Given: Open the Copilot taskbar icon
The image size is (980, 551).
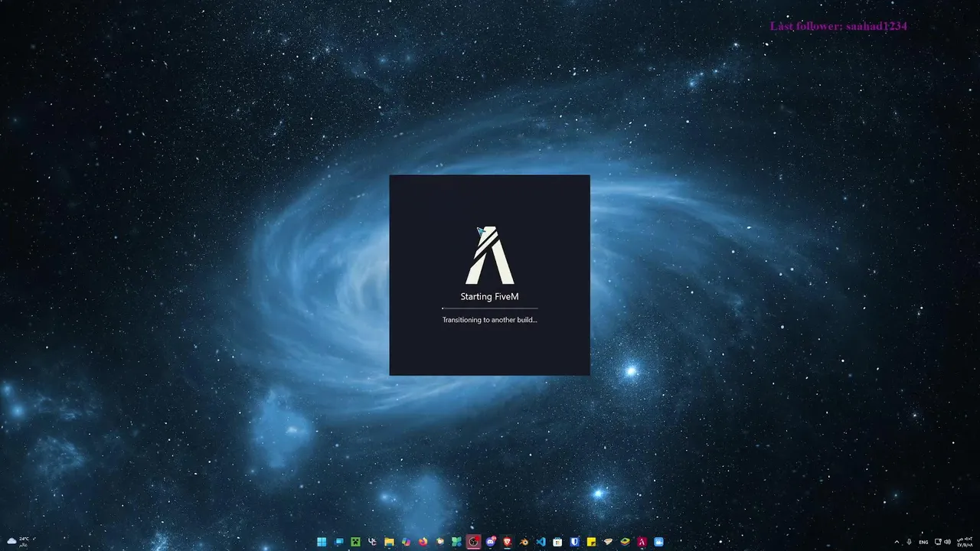Looking at the screenshot, I should point(406,542).
